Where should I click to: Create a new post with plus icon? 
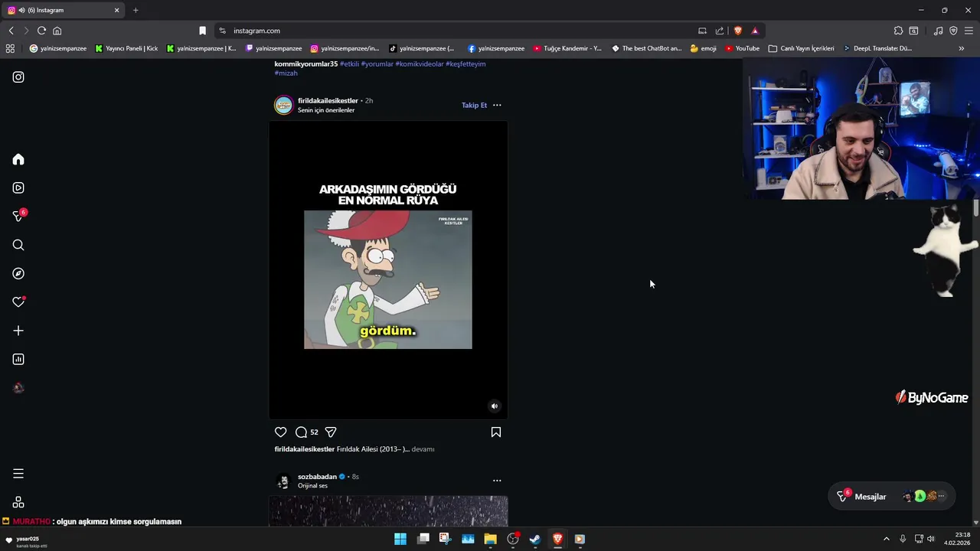(18, 331)
